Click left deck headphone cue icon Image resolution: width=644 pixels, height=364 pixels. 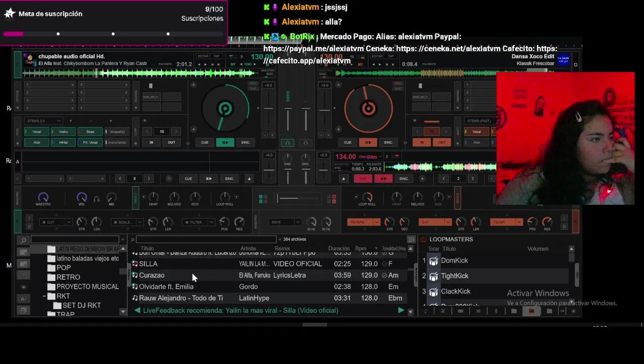click(287, 143)
